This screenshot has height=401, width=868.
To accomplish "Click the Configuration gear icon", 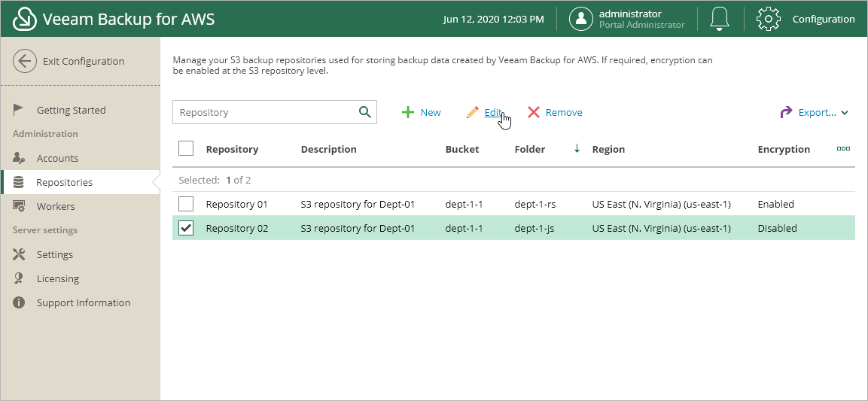I will [769, 20].
